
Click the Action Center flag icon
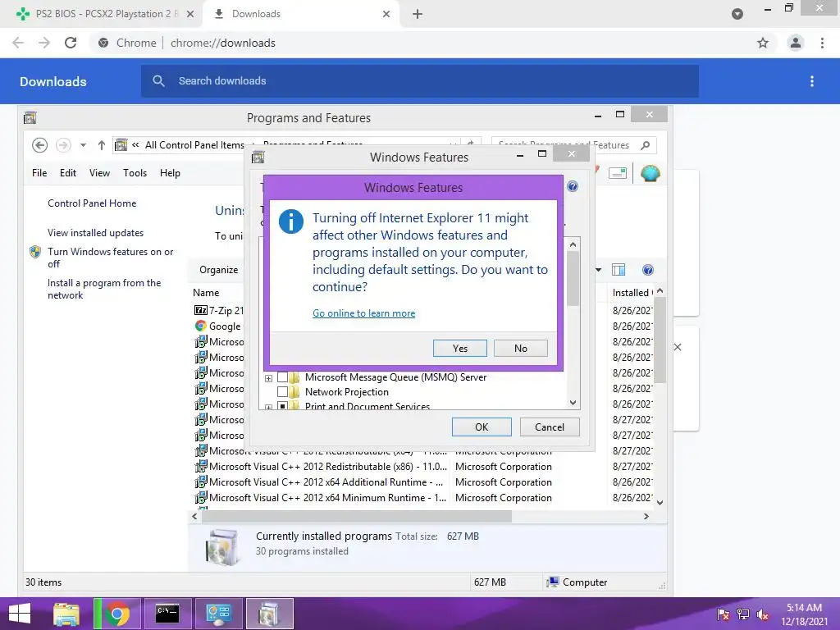724,614
